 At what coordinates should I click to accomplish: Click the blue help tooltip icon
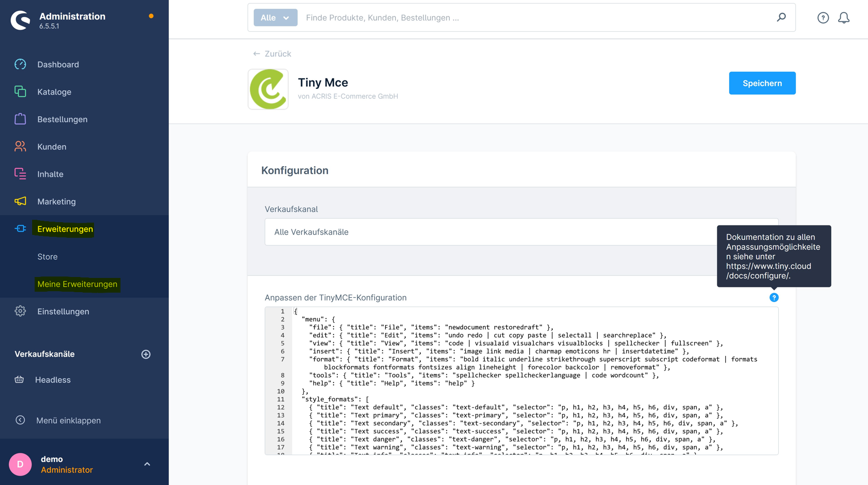(x=774, y=297)
